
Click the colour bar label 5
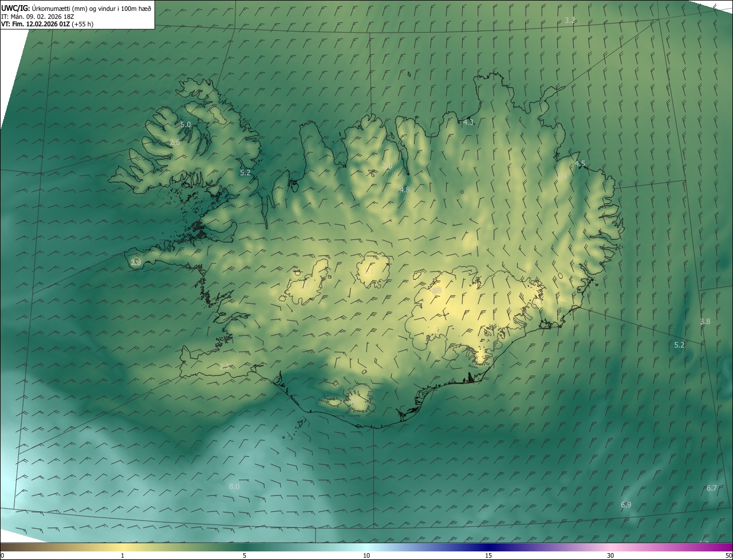point(245,555)
